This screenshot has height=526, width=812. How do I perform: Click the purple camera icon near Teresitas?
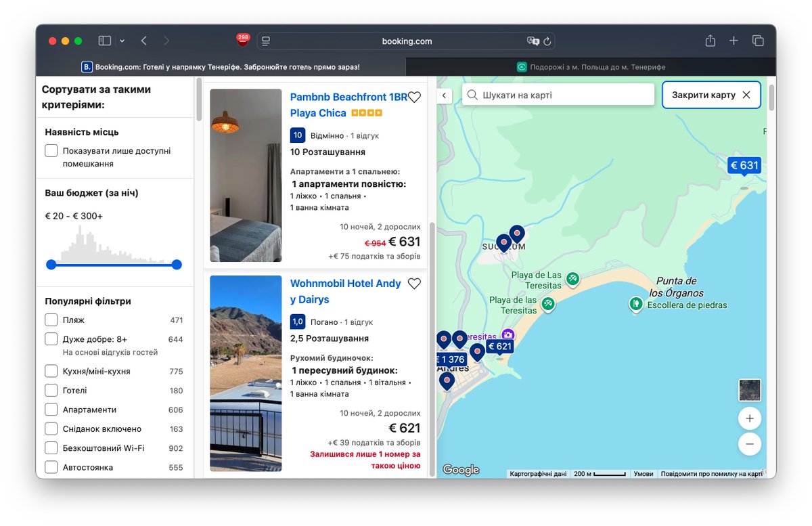click(x=507, y=336)
